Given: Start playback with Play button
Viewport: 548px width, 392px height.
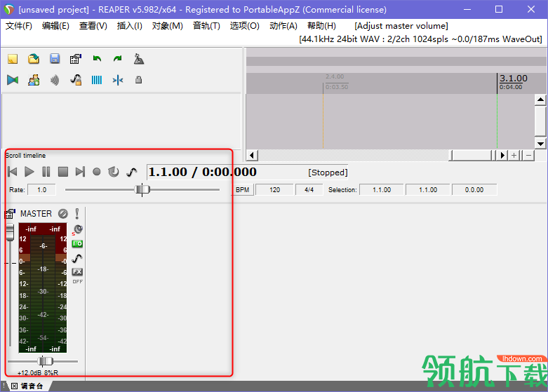Looking at the screenshot, I should tap(29, 172).
